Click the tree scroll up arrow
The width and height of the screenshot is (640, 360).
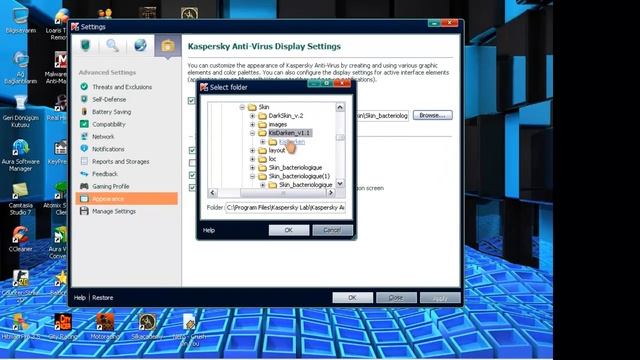[x=340, y=107]
